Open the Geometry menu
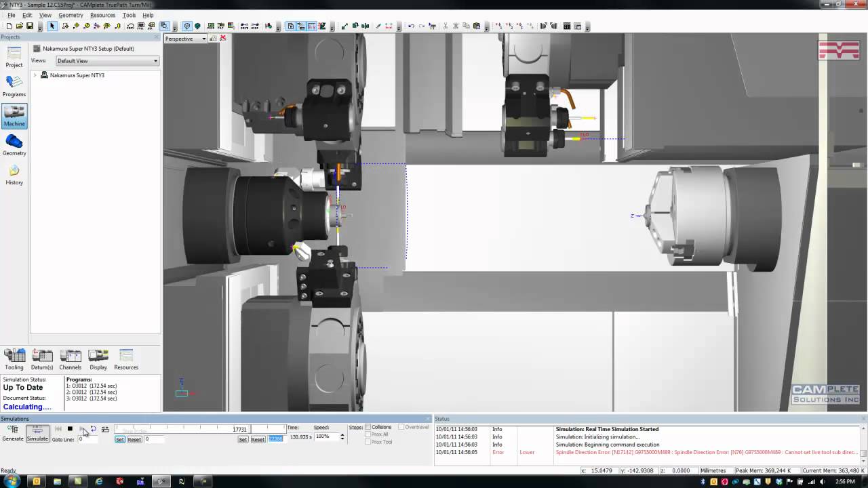This screenshot has width=868, height=488. point(71,15)
